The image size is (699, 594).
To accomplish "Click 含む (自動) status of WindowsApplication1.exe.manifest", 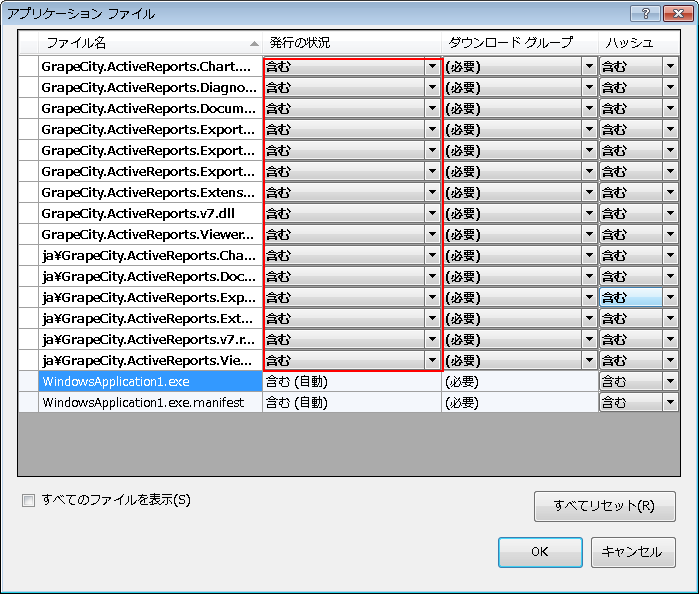I will point(352,402).
